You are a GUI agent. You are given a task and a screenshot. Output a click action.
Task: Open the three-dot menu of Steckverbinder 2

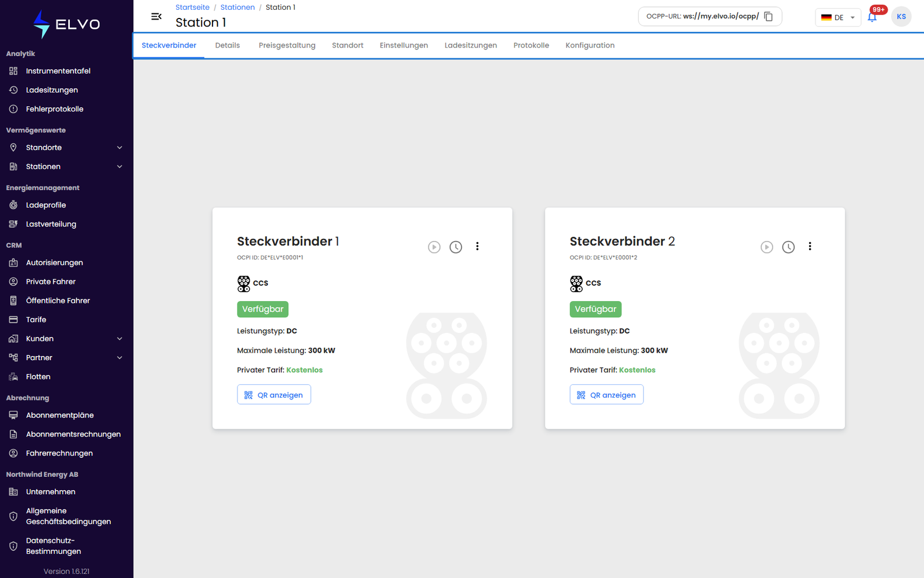[x=810, y=246]
